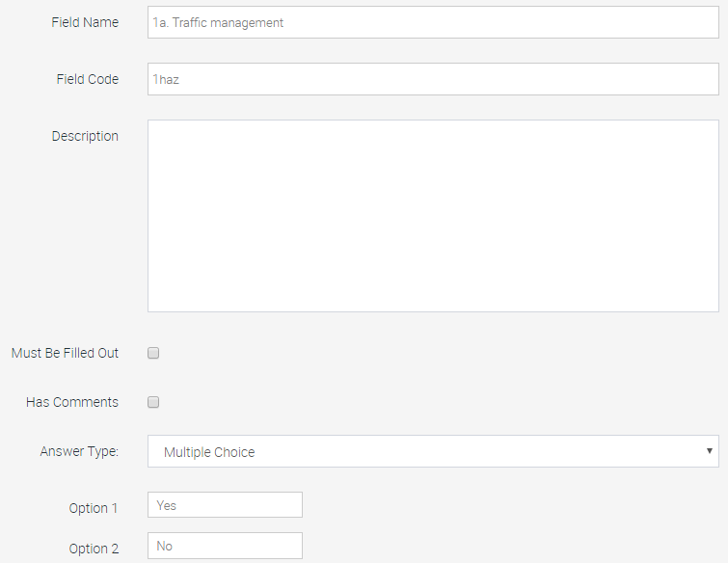Tick the Has Comments checkbox

(153, 402)
